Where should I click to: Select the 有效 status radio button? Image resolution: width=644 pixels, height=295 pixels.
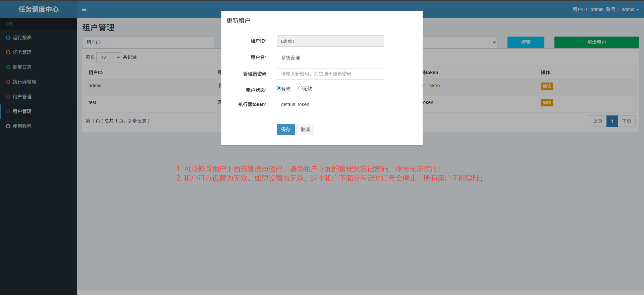pos(279,88)
